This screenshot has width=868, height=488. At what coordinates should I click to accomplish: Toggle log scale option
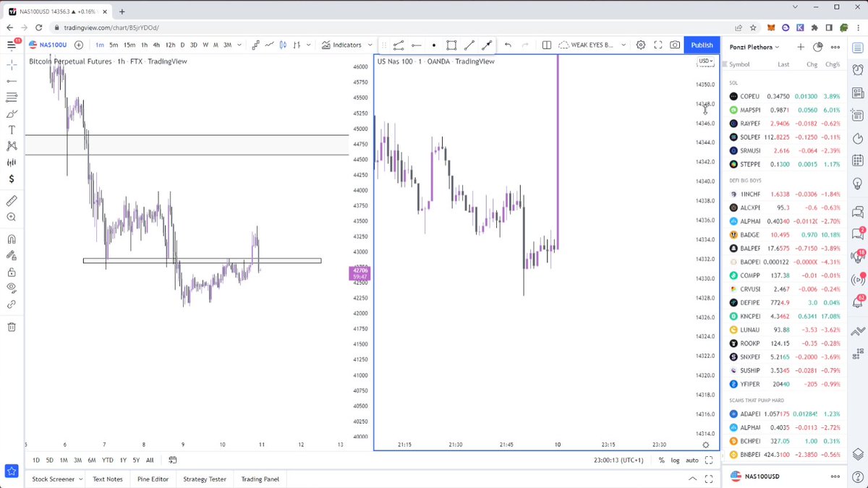point(675,460)
